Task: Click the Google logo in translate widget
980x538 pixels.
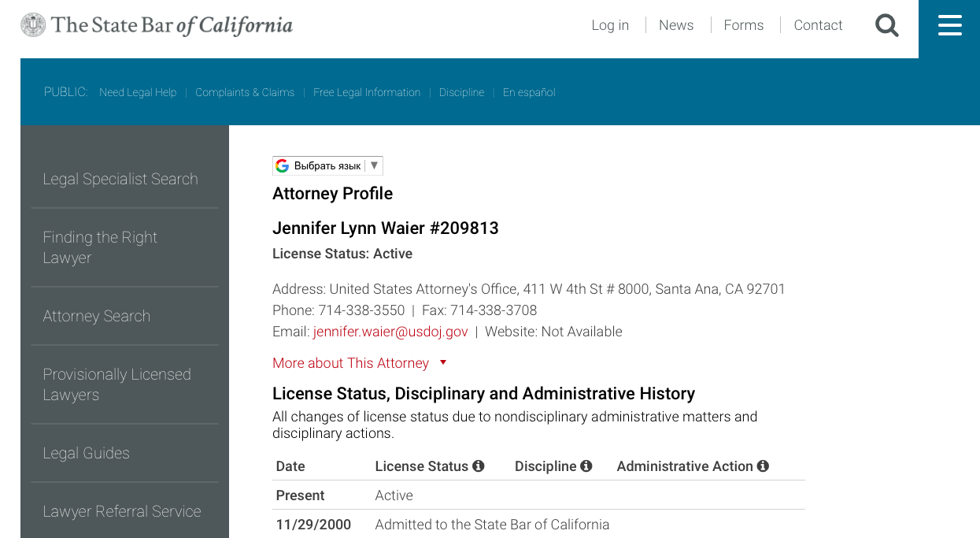Action: tap(283, 165)
